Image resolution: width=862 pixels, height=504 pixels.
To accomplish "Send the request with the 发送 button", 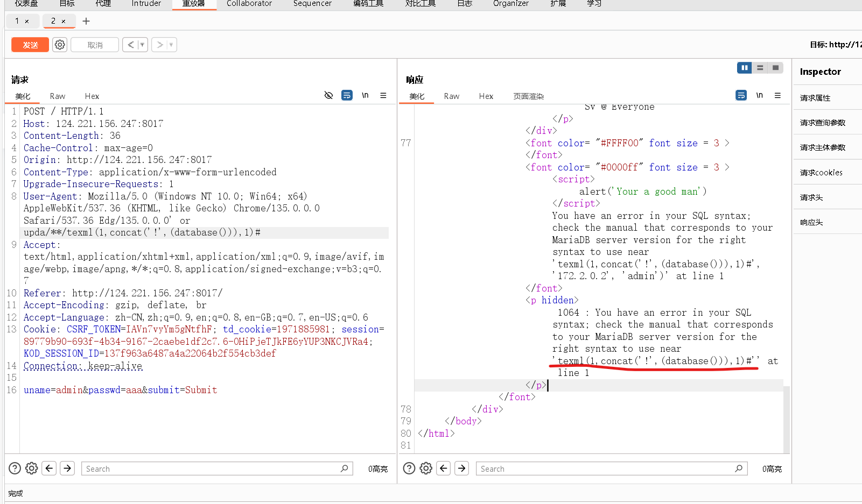I will tap(30, 45).
